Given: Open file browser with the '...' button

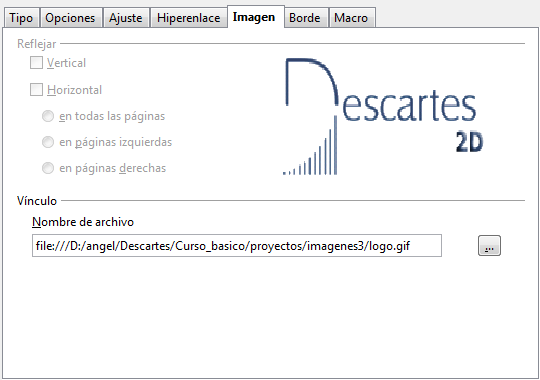Looking at the screenshot, I should coord(489,246).
